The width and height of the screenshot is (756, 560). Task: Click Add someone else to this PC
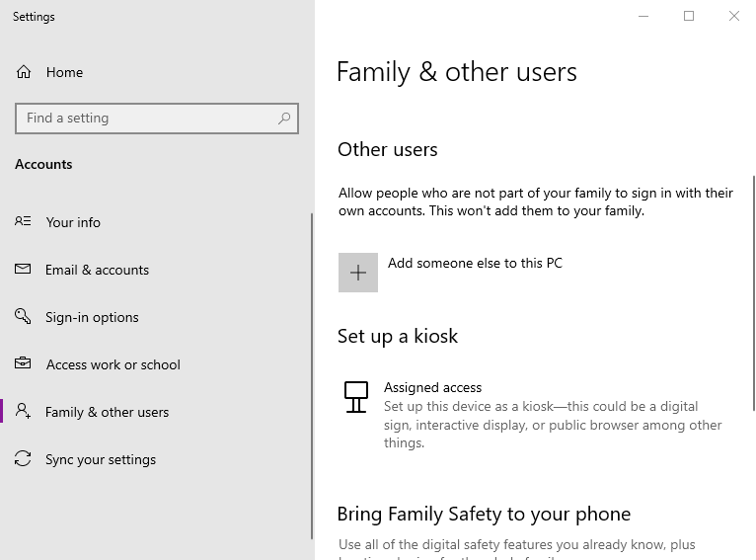point(475,264)
